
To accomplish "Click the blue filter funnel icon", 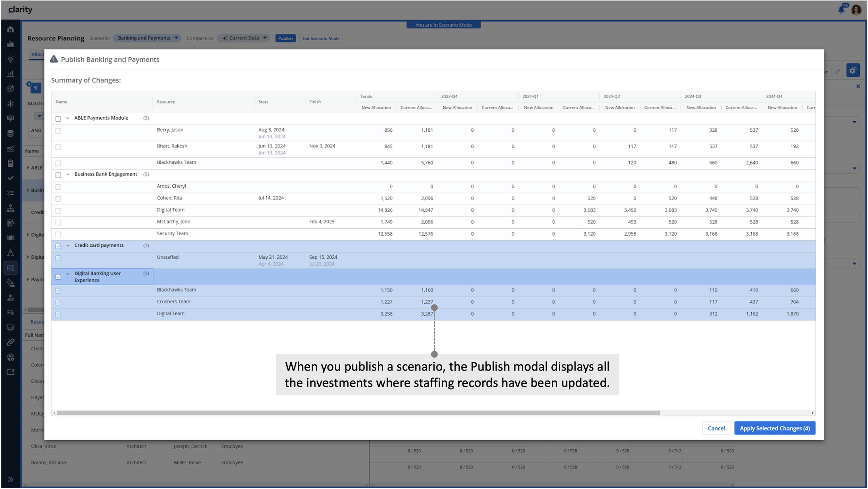I will 35,88.
